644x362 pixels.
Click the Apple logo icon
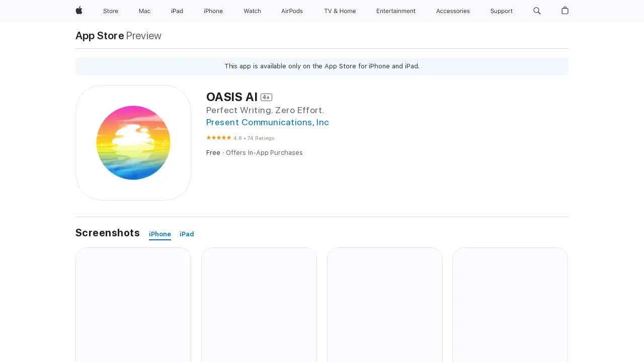tap(78, 11)
